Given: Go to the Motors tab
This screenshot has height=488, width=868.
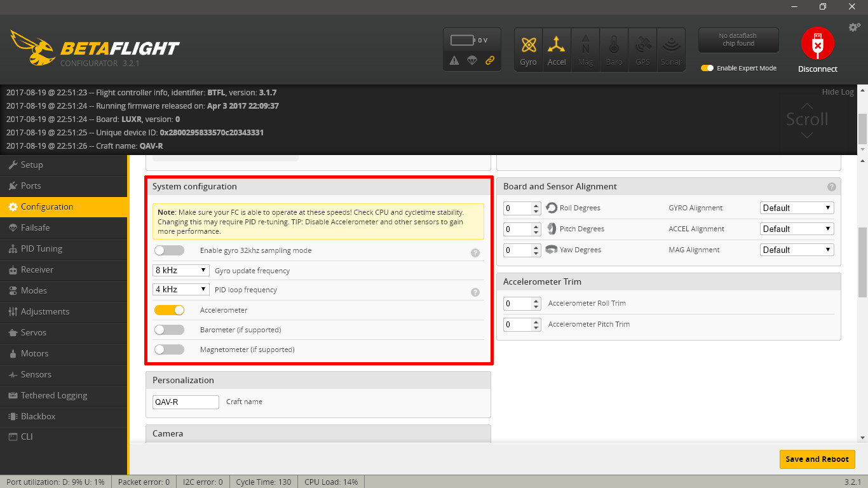Looking at the screenshot, I should coord(64,353).
